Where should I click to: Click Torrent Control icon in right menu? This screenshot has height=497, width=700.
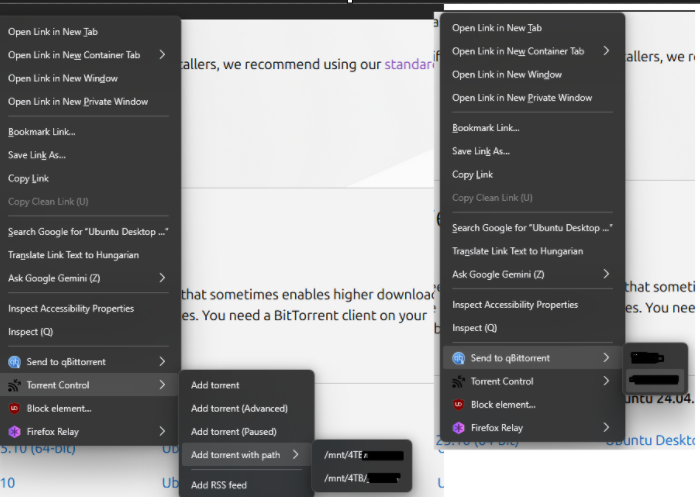[458, 381]
